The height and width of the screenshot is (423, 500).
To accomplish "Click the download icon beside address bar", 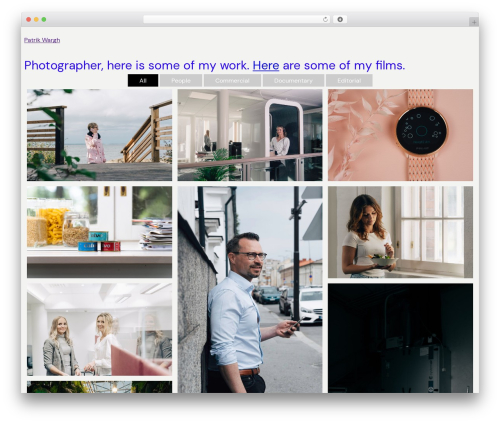I will click(x=340, y=19).
